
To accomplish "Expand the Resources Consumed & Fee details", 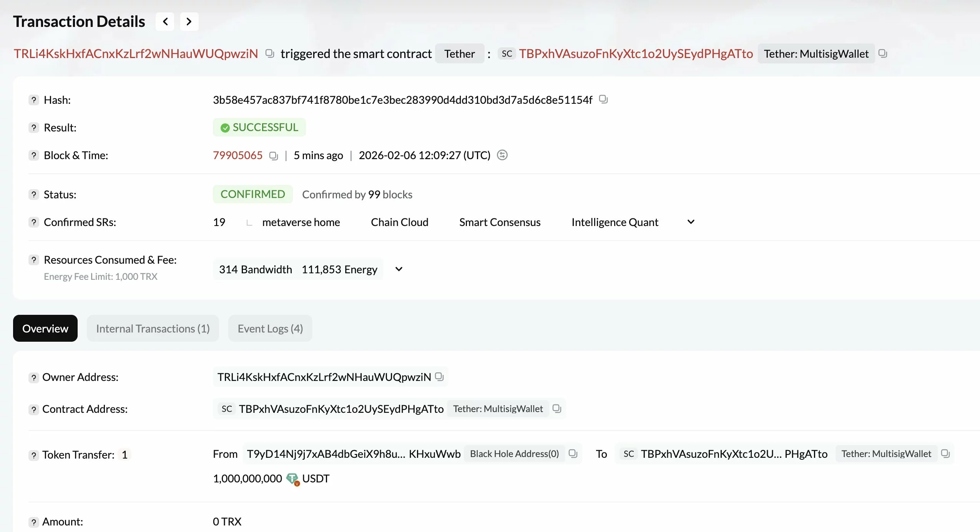I will 398,269.
